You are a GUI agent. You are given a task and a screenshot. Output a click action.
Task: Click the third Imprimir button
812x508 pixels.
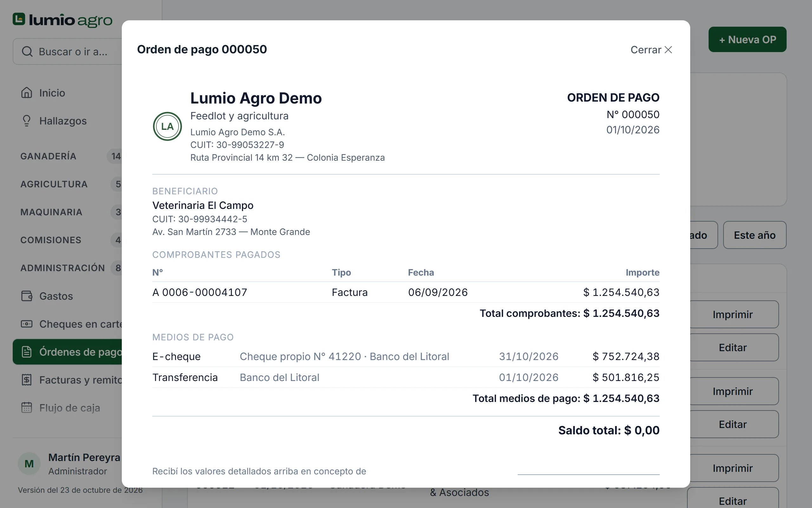coord(733,468)
